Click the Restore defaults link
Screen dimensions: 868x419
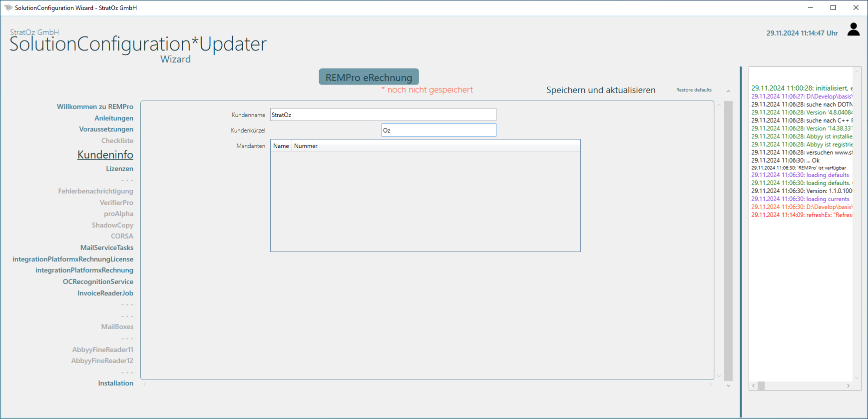point(694,90)
